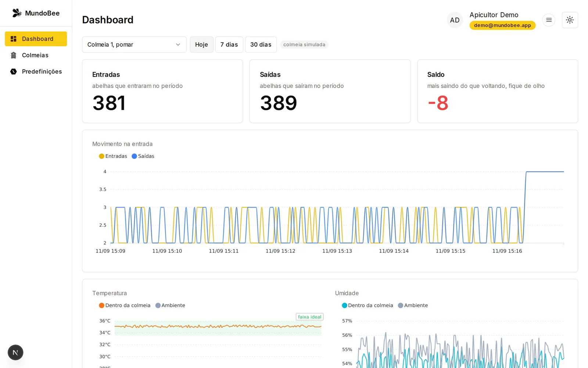Image resolution: width=588 pixels, height=368 pixels.
Task: Click the faixa ideal label on temperature chart
Action: pos(310,317)
